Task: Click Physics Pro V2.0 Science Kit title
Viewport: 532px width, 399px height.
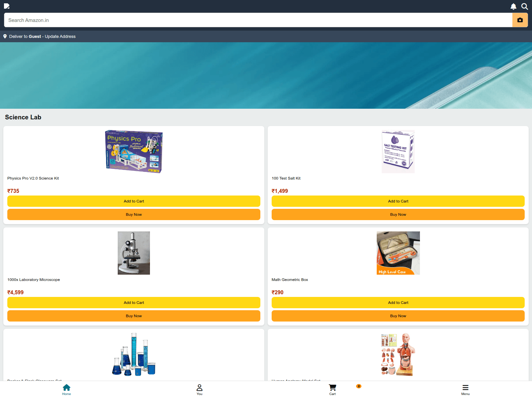Action: click(x=33, y=178)
